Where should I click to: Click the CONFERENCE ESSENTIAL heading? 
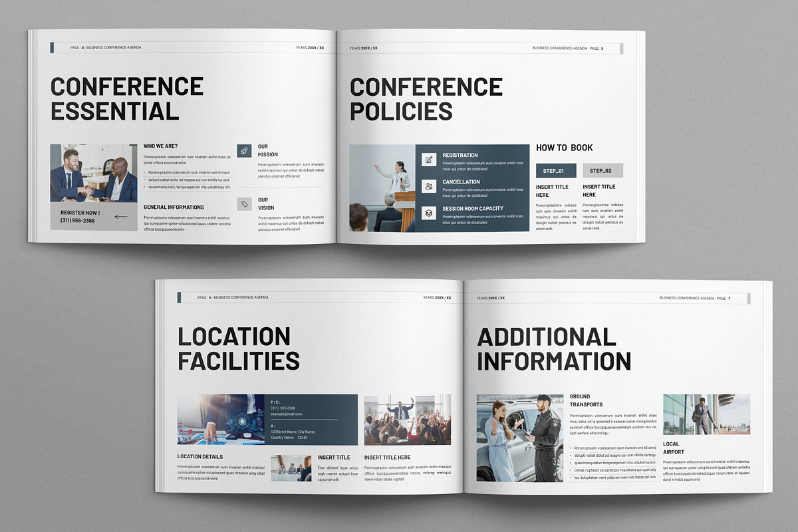(x=127, y=98)
